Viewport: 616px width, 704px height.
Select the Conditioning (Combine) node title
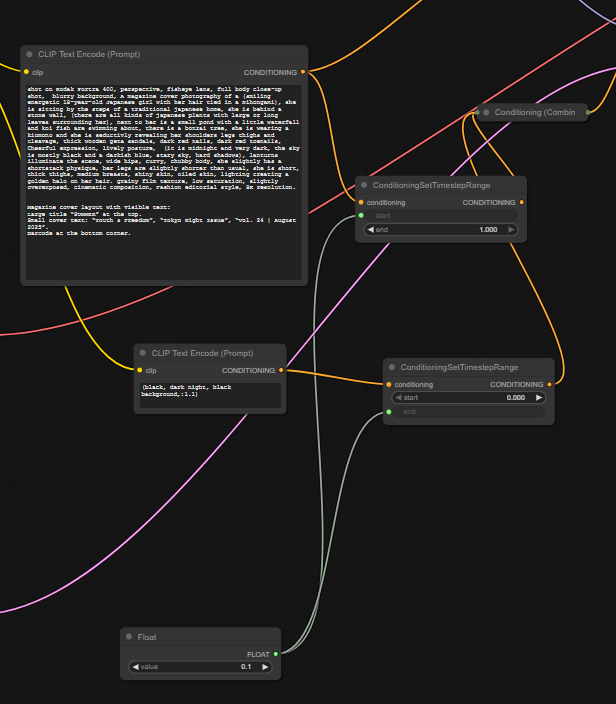[x=535, y=112]
